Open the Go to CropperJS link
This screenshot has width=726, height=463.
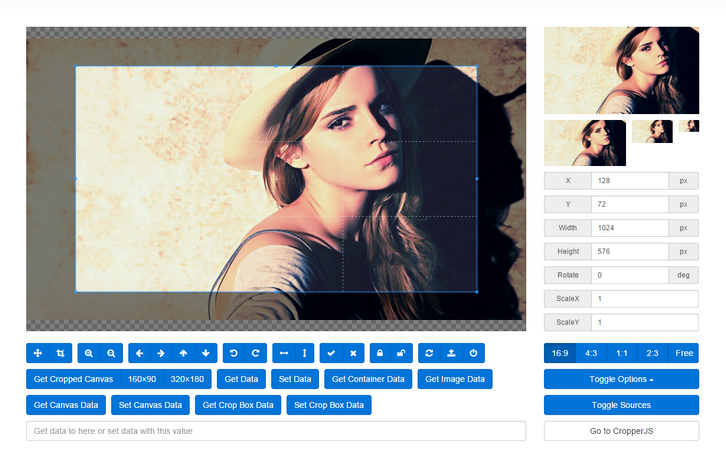coord(621,431)
